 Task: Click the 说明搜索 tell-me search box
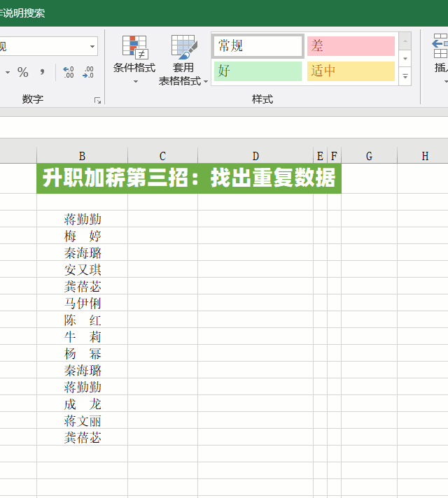(22, 13)
